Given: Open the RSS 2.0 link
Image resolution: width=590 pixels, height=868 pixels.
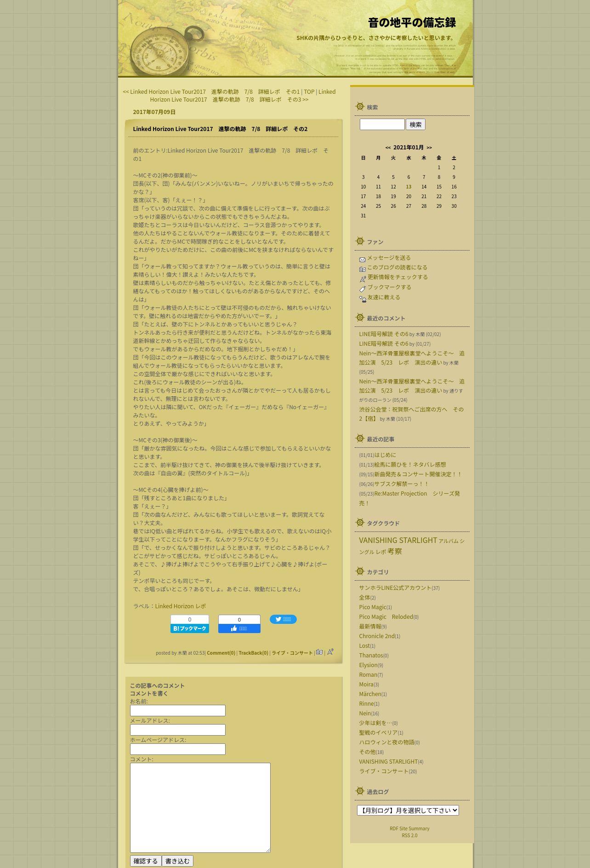Looking at the screenshot, I should coord(409,835).
